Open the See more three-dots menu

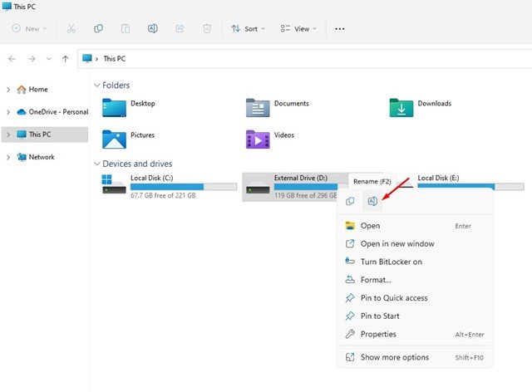click(x=339, y=28)
